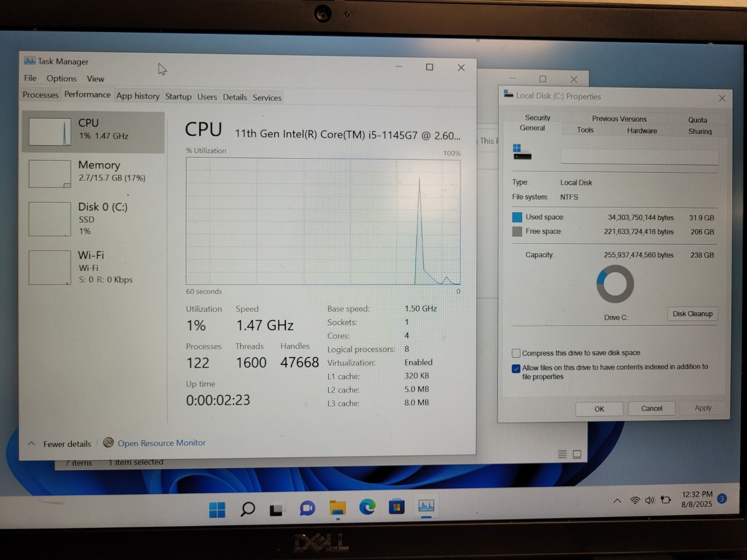
Task: Show hidden system tray icons
Action: click(617, 501)
